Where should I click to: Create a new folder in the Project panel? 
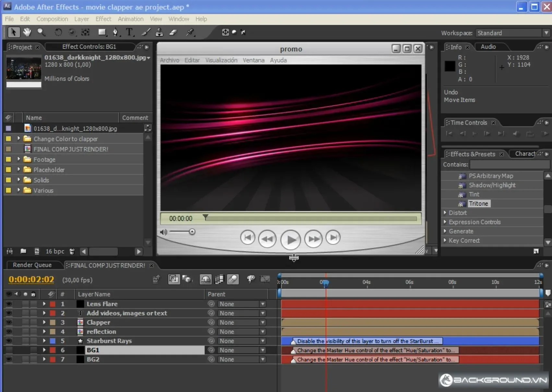(x=23, y=251)
